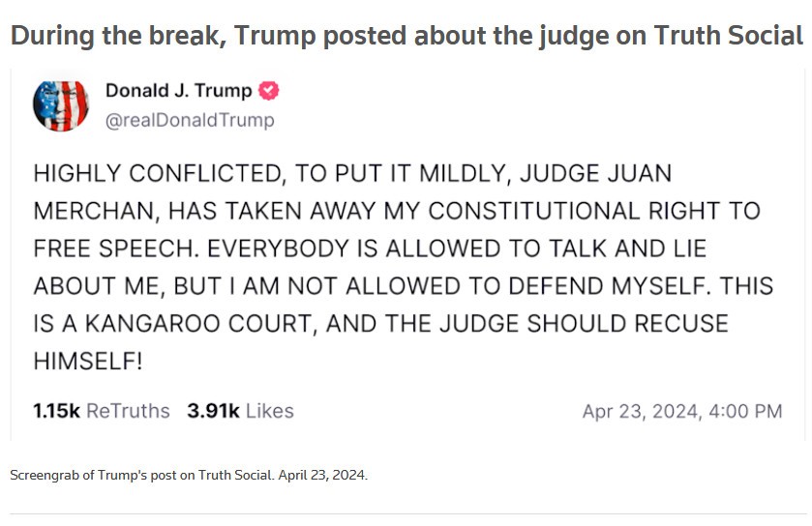Image resolution: width=812 pixels, height=526 pixels.
Task: Click the 1.15k ReTruths number
Action: (56, 411)
